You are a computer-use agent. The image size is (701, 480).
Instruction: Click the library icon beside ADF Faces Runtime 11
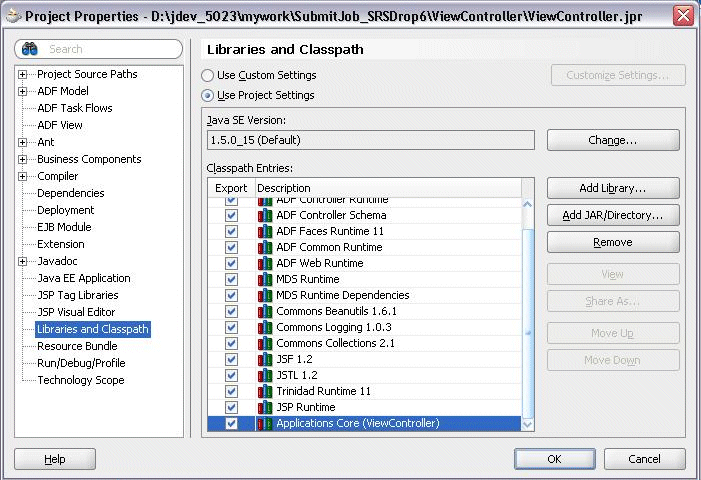point(265,232)
